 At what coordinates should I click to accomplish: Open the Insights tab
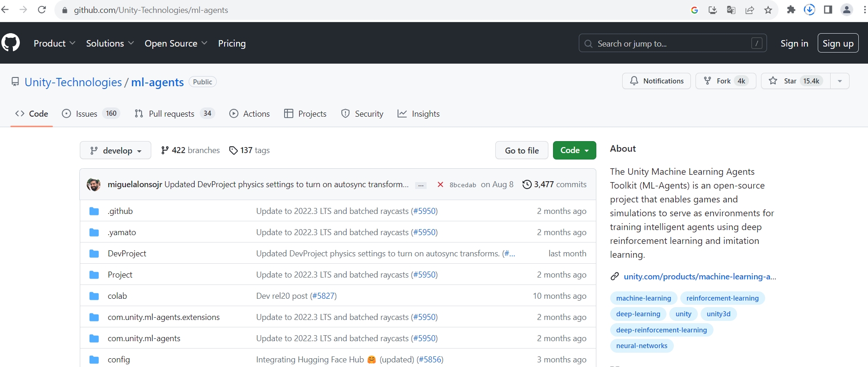(419, 113)
